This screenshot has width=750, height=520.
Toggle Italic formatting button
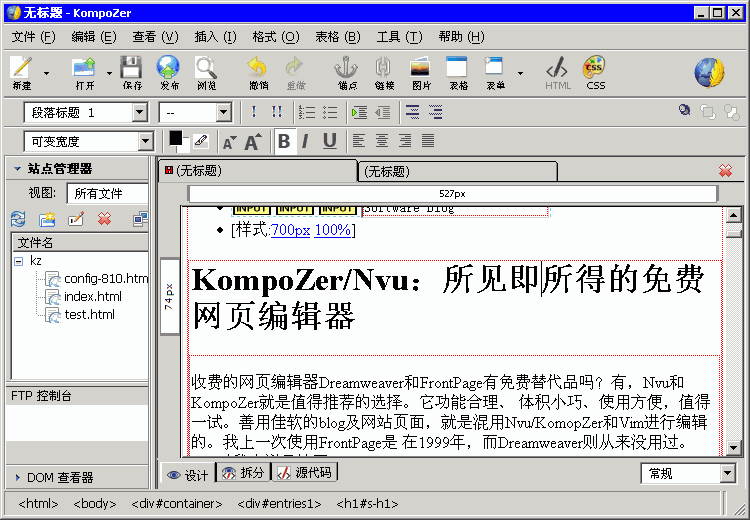pyautogui.click(x=305, y=141)
